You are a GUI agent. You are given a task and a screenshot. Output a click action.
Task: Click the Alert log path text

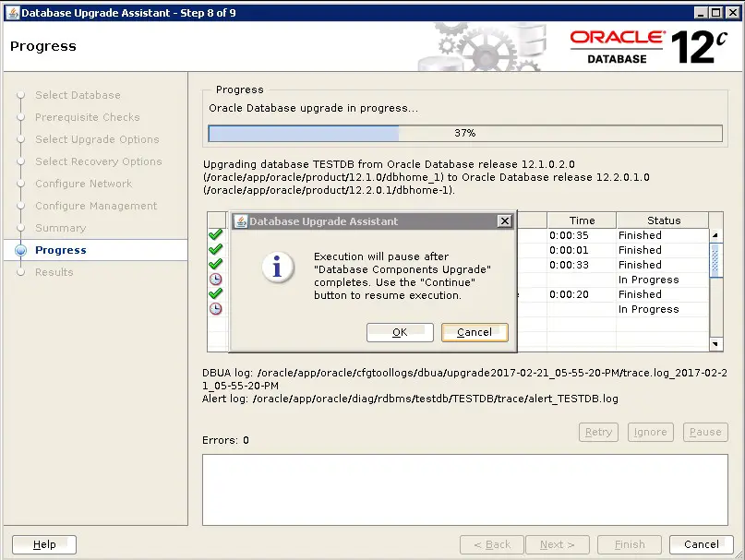point(410,399)
